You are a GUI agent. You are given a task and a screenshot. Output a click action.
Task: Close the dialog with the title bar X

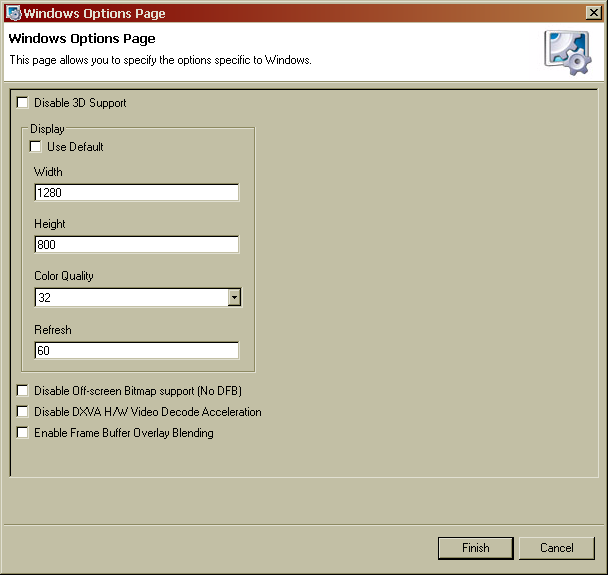pyautogui.click(x=594, y=13)
